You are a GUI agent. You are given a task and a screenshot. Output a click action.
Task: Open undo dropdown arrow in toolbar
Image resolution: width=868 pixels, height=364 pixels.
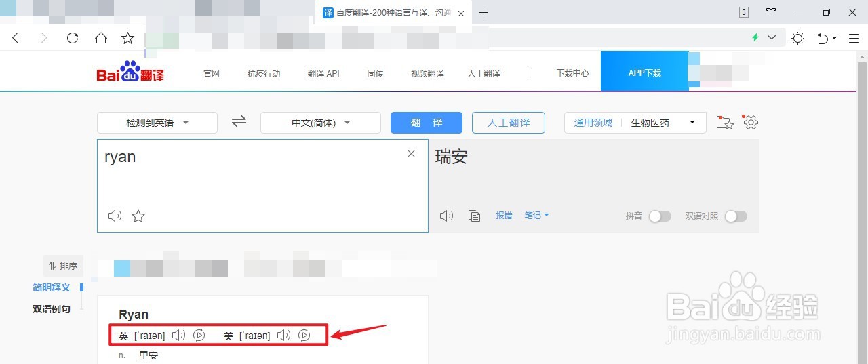[834, 38]
